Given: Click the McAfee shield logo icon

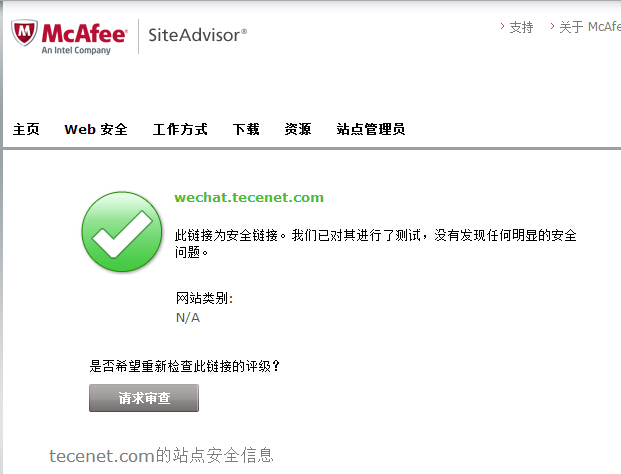Looking at the screenshot, I should pyautogui.click(x=24, y=32).
